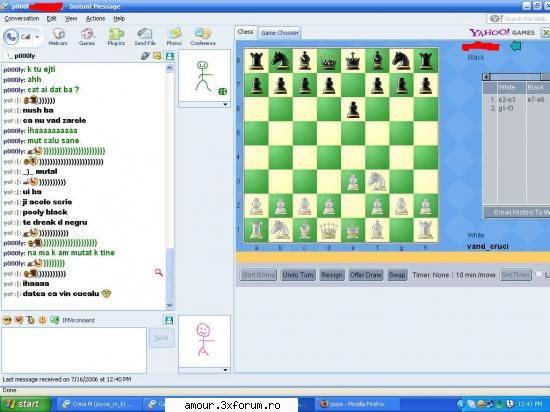The width and height of the screenshot is (550, 412).
Task: Click the move history horizontal scrollbar
Action: point(516,77)
